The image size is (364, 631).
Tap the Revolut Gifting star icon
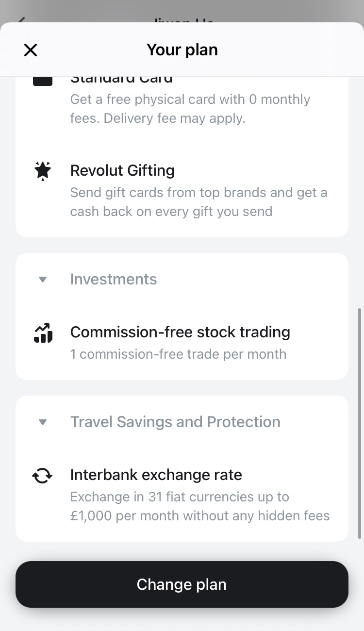[x=43, y=171]
